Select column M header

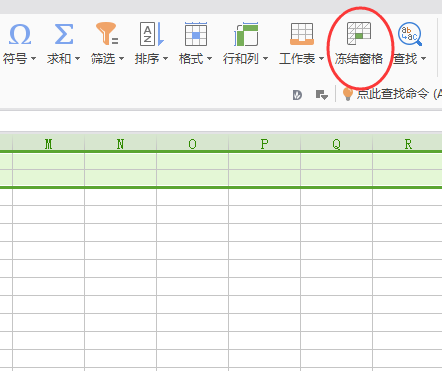(49, 144)
